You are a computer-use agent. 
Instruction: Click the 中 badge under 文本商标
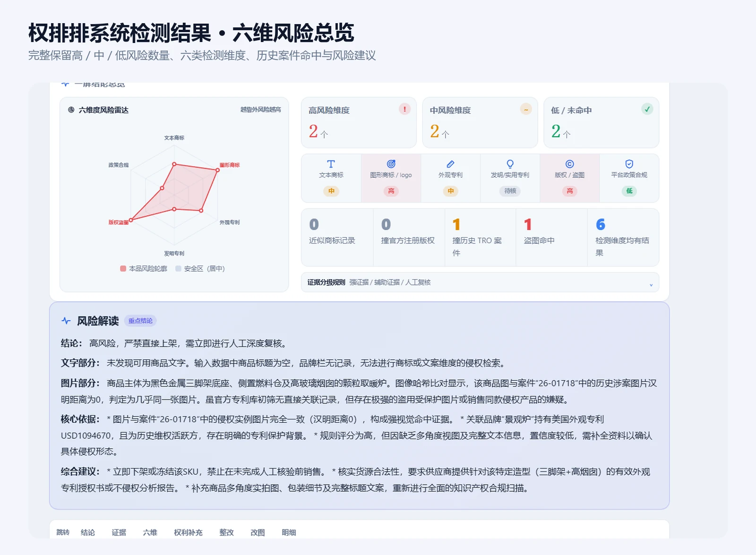[331, 191]
